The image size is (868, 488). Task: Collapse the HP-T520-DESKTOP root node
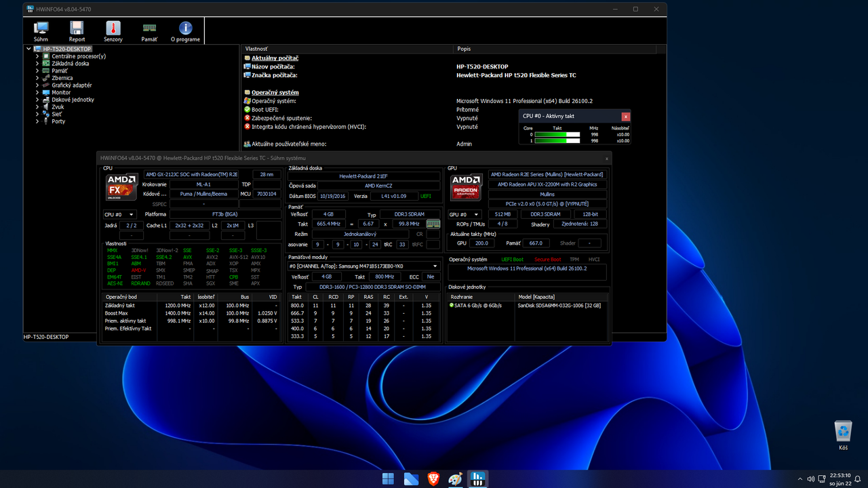click(x=28, y=49)
